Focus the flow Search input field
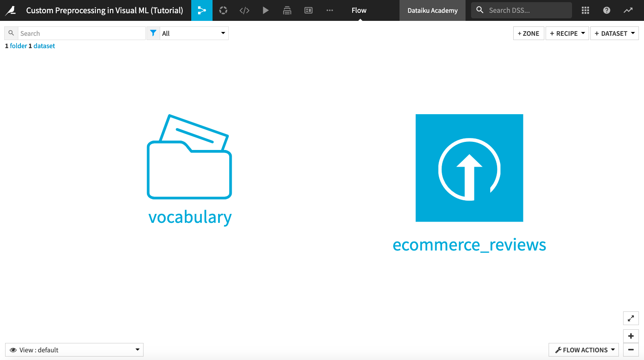 coord(82,33)
